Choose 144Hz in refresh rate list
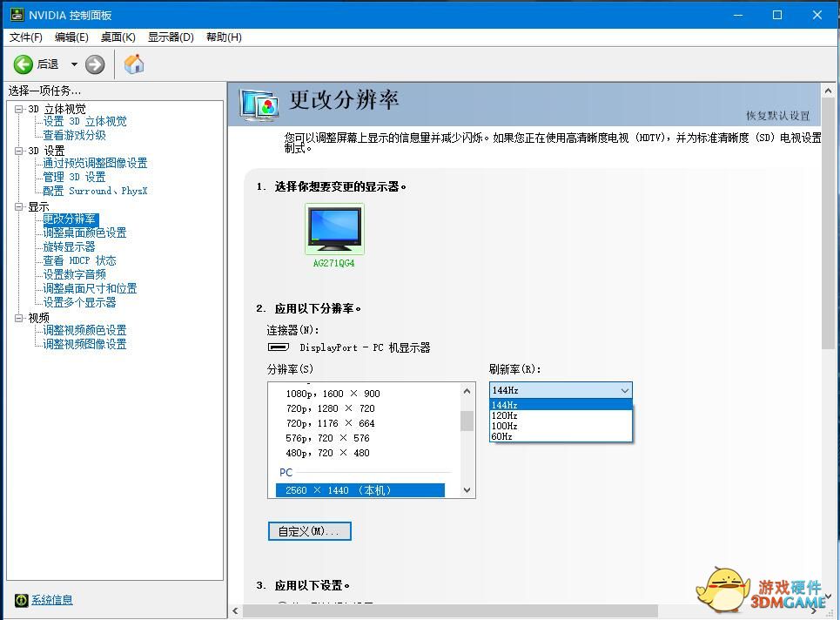Image resolution: width=840 pixels, height=620 pixels. [x=561, y=405]
